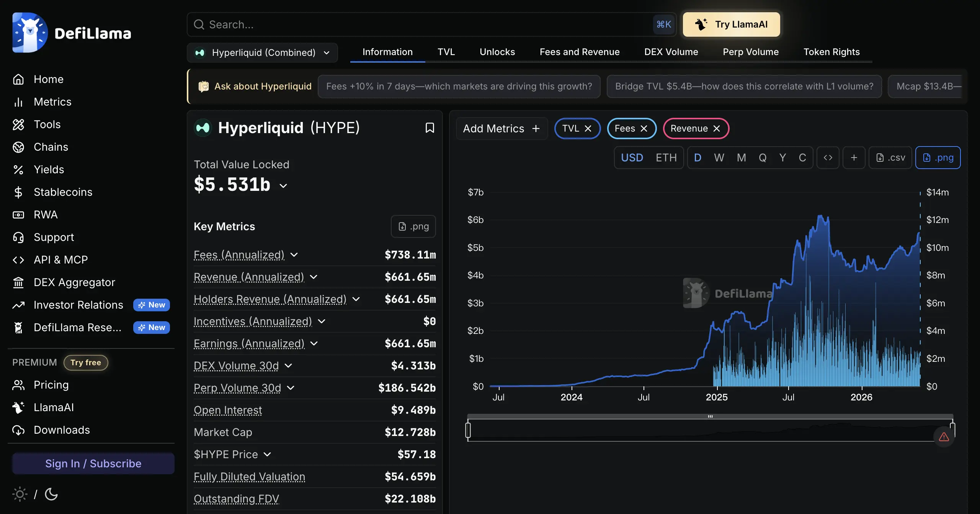Switch chart denomination to ETH
This screenshot has height=514, width=980.
pyautogui.click(x=666, y=158)
